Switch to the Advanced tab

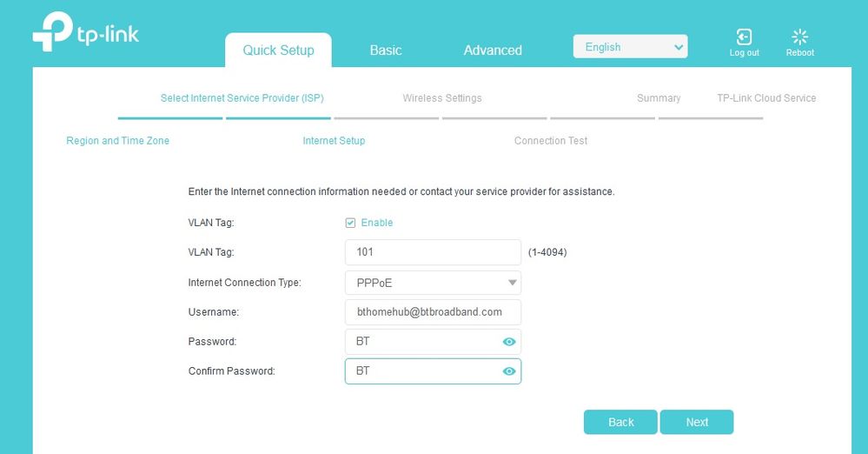(x=493, y=50)
